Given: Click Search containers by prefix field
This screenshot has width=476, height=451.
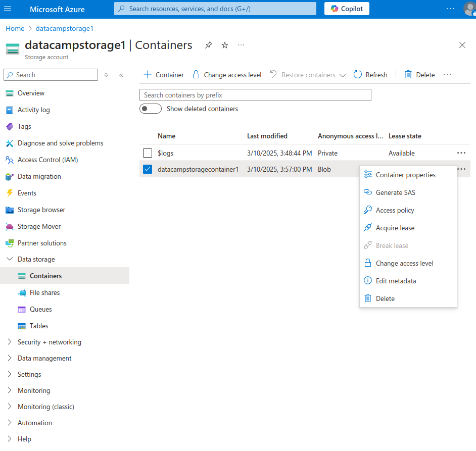Looking at the screenshot, I should pyautogui.click(x=255, y=95).
